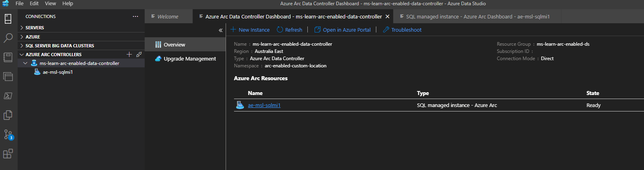Select the Azure Arc Data Controller Dashboard tab
This screenshot has height=170, width=644.
(x=293, y=16)
